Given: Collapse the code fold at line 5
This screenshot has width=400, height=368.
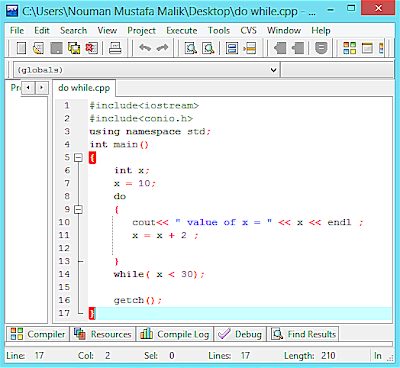Looking at the screenshot, I should click(78, 157).
